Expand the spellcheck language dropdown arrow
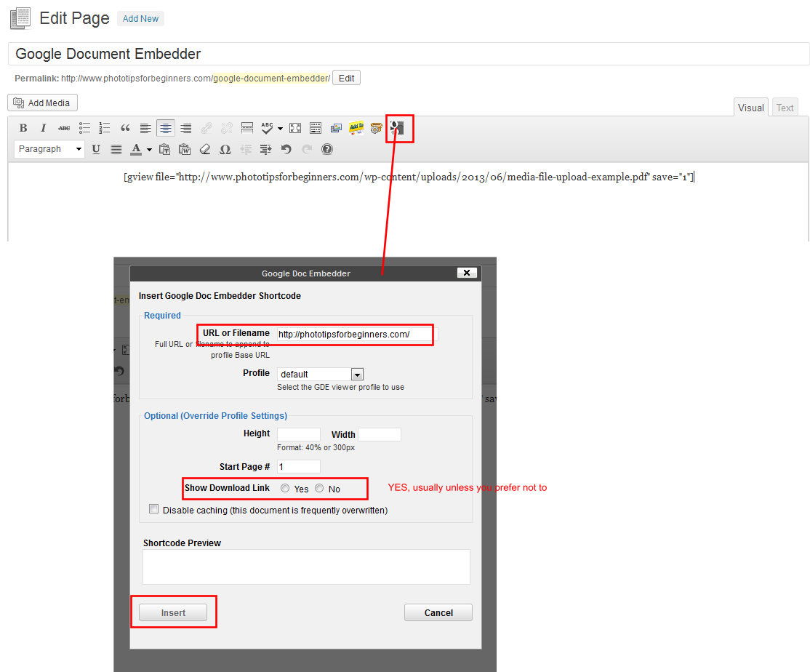The width and height of the screenshot is (810, 672). pyautogui.click(x=281, y=129)
